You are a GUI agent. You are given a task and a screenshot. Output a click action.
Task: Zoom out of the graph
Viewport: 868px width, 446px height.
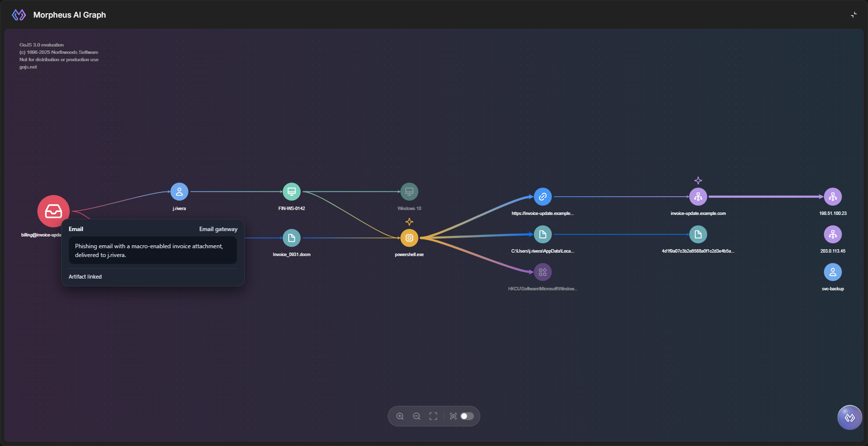(x=417, y=416)
